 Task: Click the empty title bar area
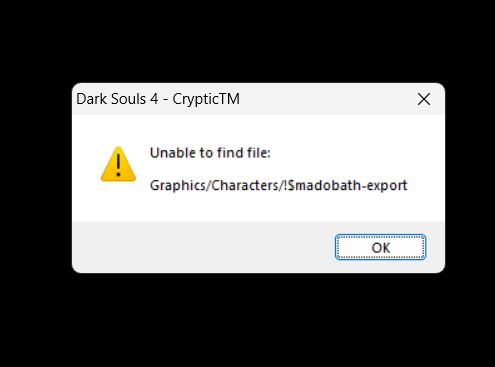(x=327, y=99)
